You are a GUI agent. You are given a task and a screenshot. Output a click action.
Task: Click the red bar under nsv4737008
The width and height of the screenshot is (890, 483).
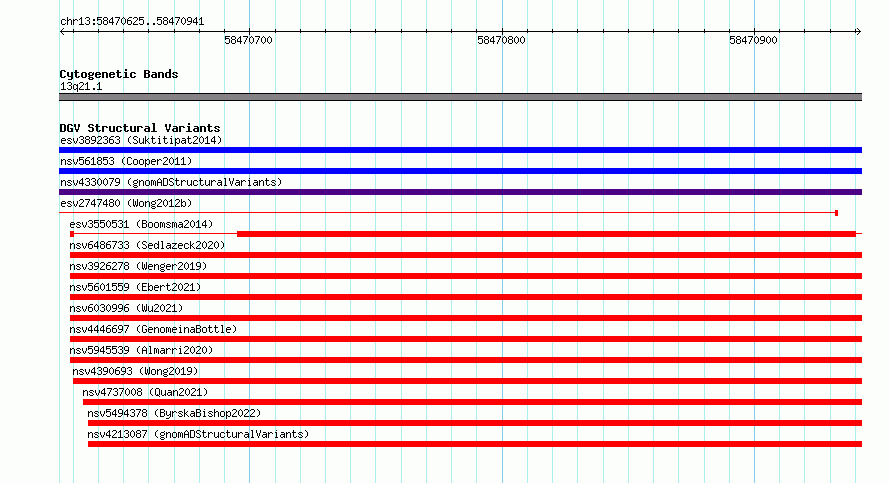pos(472,402)
